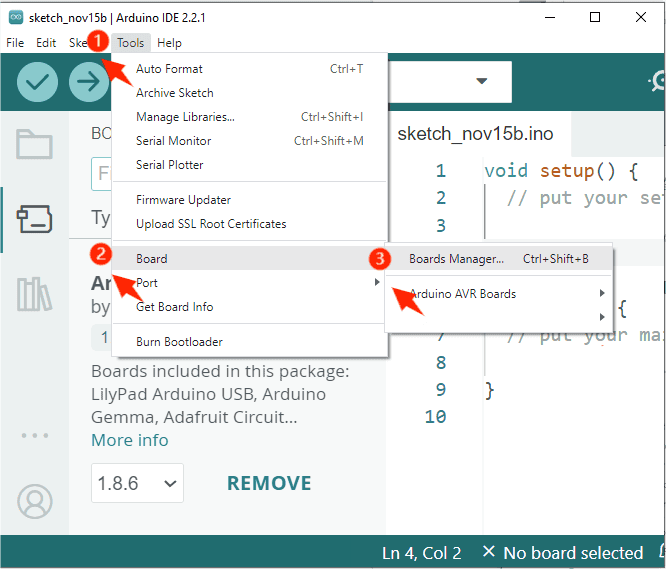
Task: Click the Arduino IDE app logo
Action: pos(17,17)
